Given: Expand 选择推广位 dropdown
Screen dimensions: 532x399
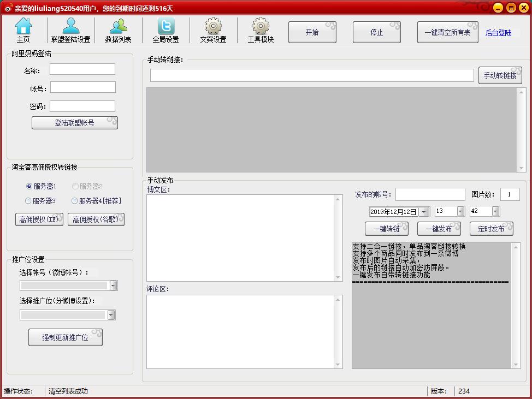Looking at the screenshot, I should [x=111, y=315].
